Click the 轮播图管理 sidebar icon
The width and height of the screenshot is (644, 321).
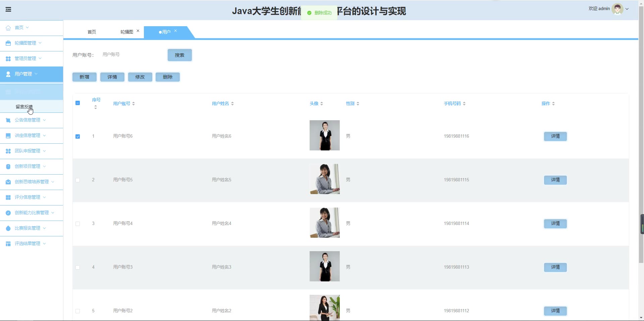pos(8,43)
